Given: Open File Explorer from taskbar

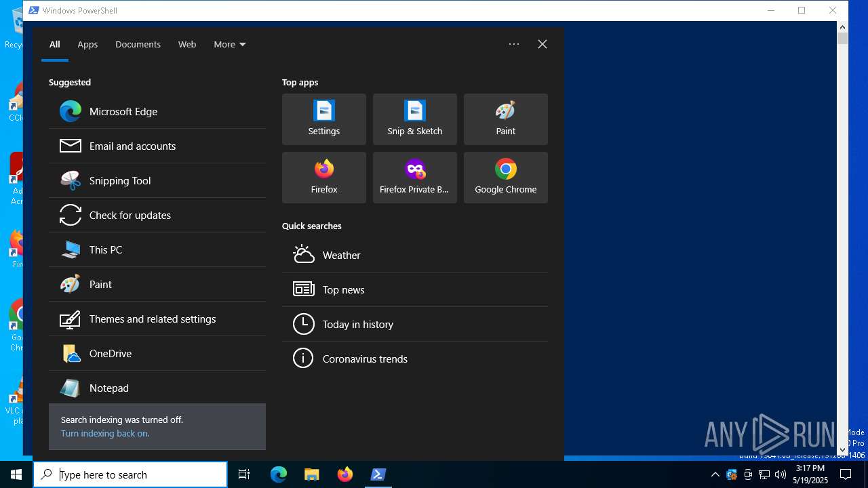Looking at the screenshot, I should coord(312,474).
